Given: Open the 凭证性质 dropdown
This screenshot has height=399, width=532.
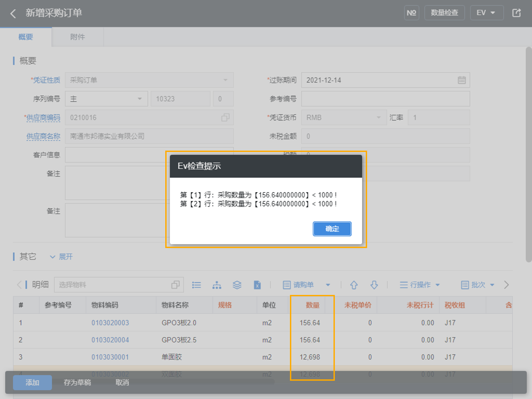Looking at the screenshot, I should (x=149, y=80).
